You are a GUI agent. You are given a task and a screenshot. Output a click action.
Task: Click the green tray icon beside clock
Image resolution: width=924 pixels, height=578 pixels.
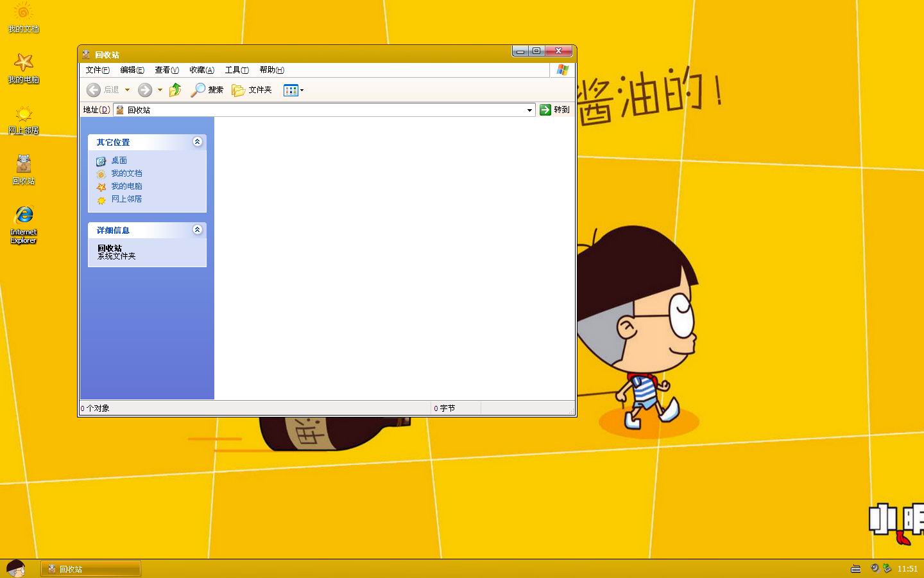coord(887,568)
